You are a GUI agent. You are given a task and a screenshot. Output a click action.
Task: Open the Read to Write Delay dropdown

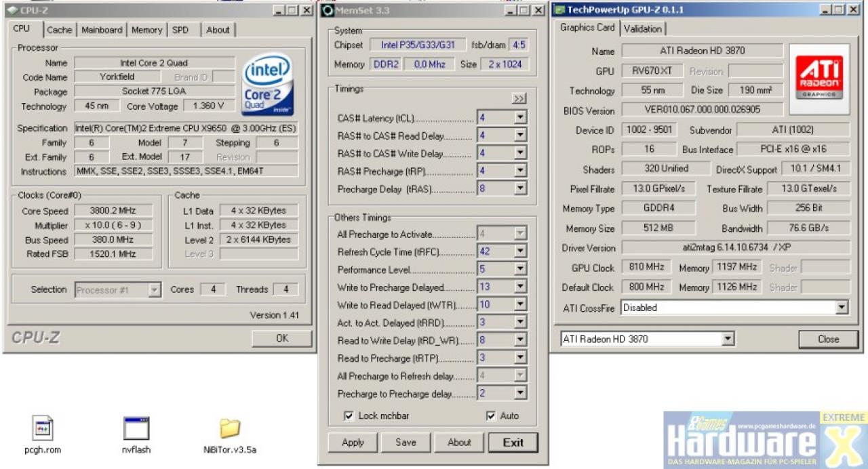click(x=520, y=340)
